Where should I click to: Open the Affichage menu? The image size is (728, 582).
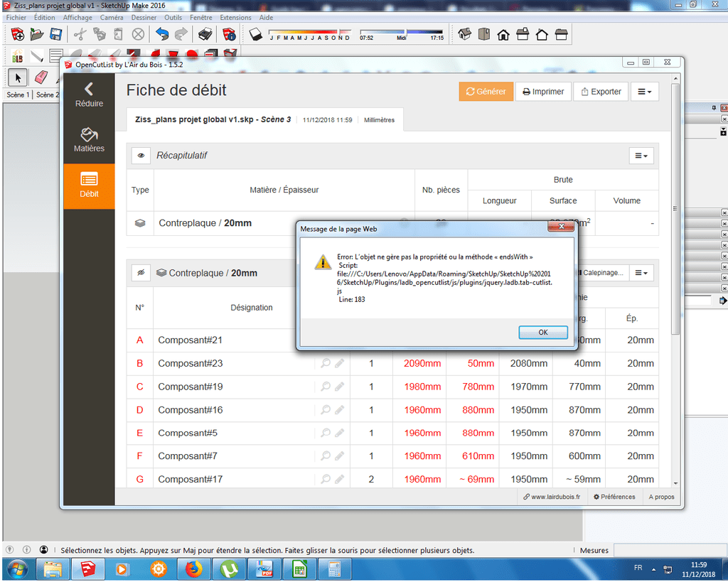[x=77, y=18]
